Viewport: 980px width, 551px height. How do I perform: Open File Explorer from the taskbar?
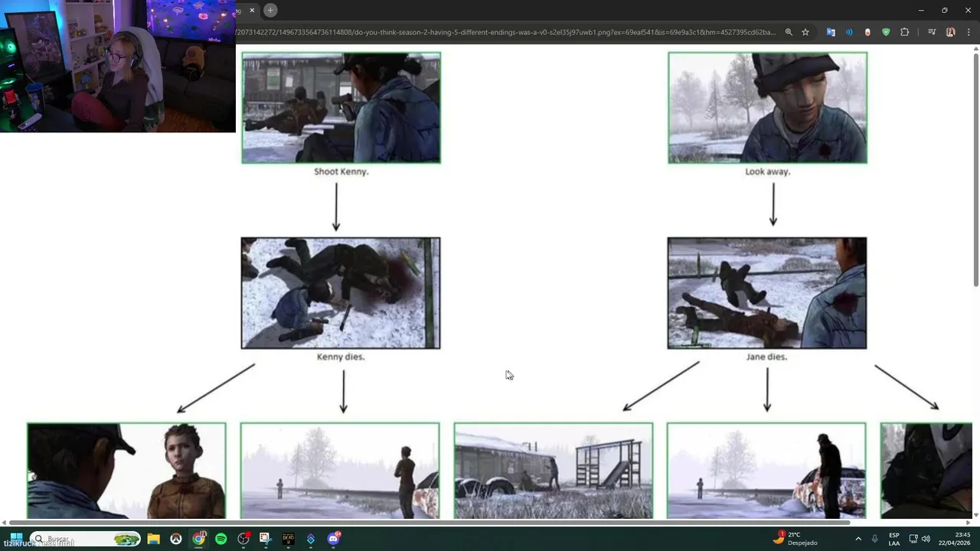point(153,539)
